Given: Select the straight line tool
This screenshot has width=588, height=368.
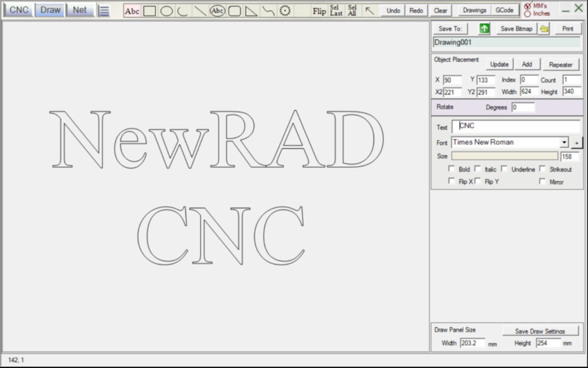Looking at the screenshot, I should (200, 11).
